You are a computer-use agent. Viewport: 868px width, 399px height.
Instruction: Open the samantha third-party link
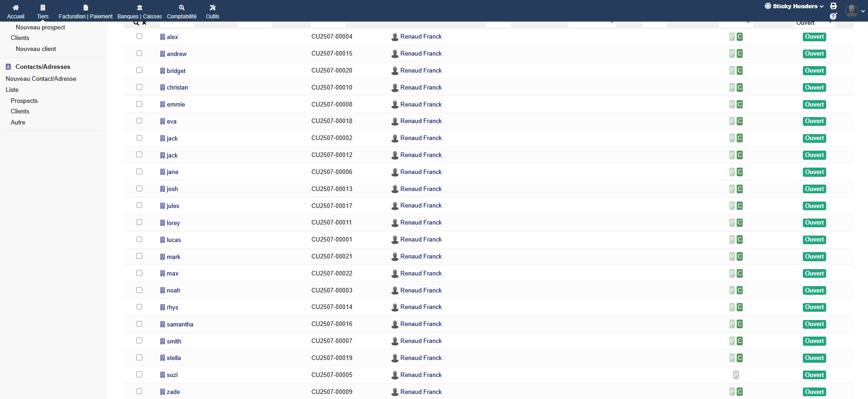pyautogui.click(x=180, y=324)
